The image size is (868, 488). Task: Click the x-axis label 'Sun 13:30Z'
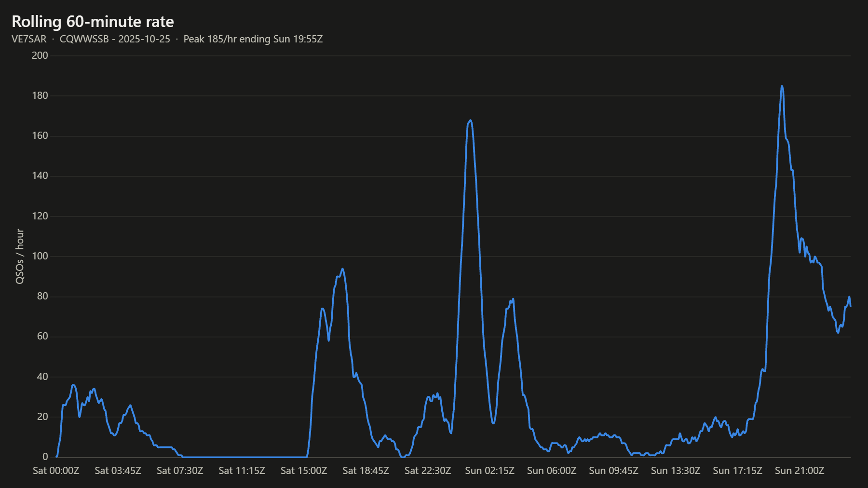pyautogui.click(x=676, y=471)
